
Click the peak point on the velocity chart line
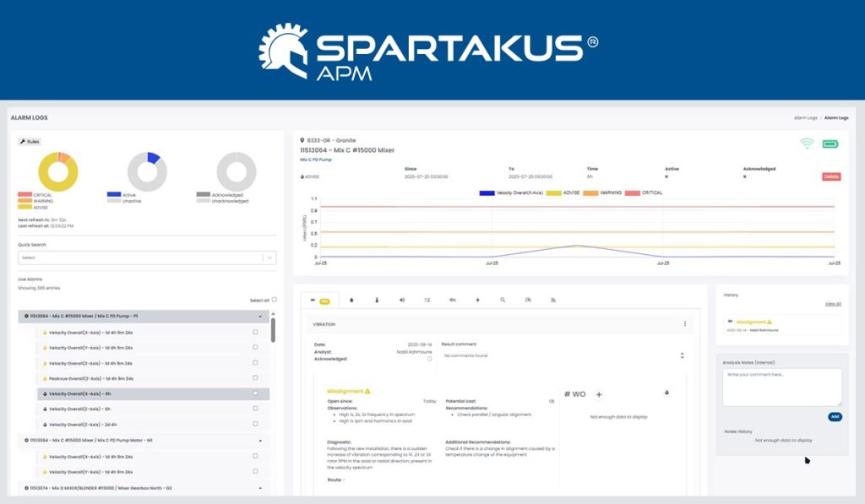coord(577,246)
